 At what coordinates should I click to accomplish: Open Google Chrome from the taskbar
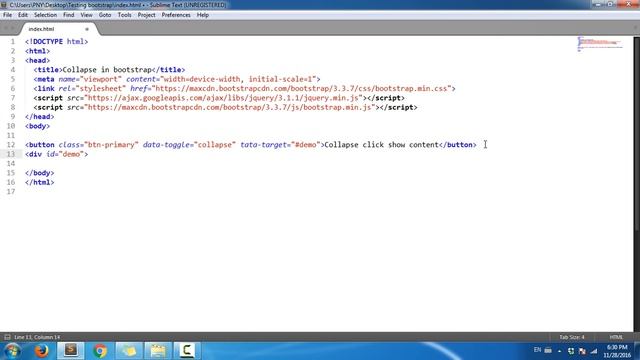[x=100, y=351]
